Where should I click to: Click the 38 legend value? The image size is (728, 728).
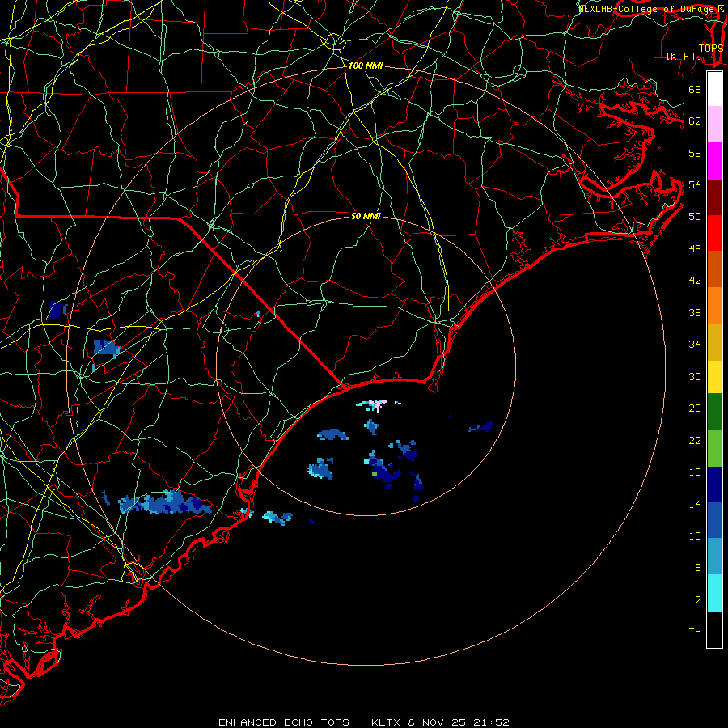(x=695, y=312)
